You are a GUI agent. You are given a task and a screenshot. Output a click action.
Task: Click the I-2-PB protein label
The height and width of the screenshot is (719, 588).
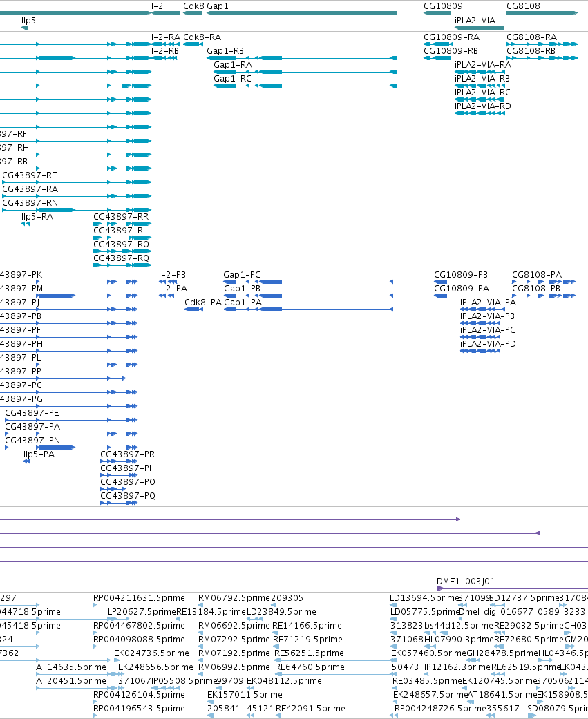tap(173, 275)
